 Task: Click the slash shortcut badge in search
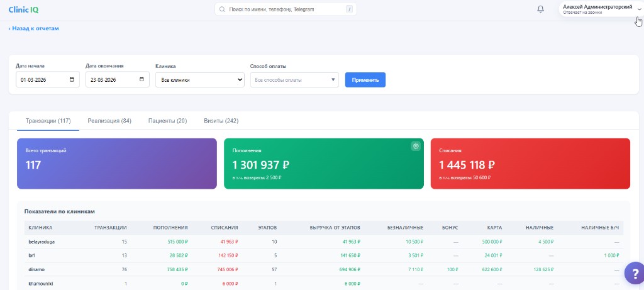point(348,9)
